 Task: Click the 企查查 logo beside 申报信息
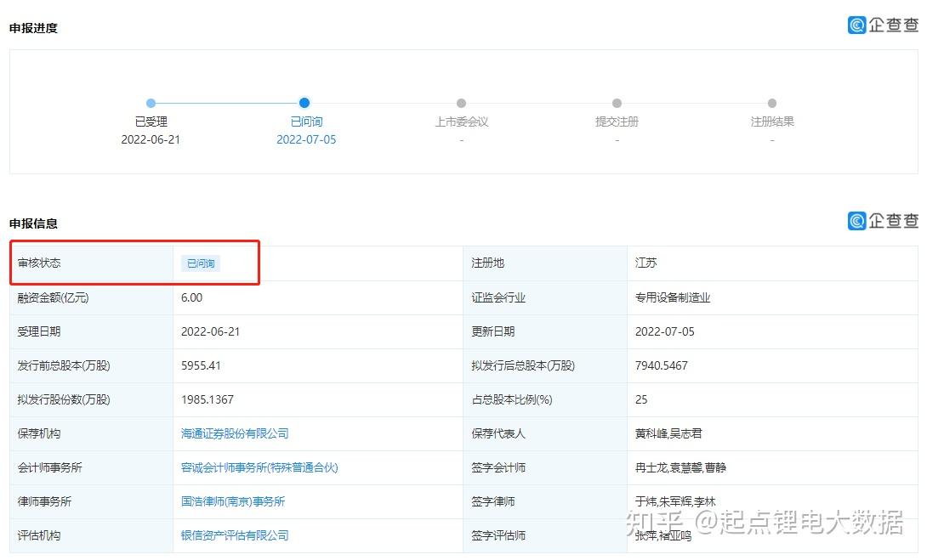[882, 221]
